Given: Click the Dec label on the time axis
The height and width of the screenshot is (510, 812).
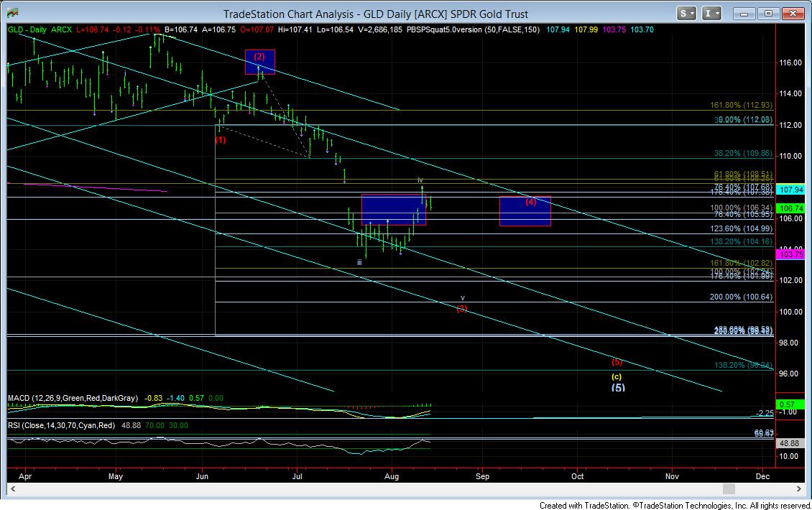Looking at the screenshot, I should [763, 476].
